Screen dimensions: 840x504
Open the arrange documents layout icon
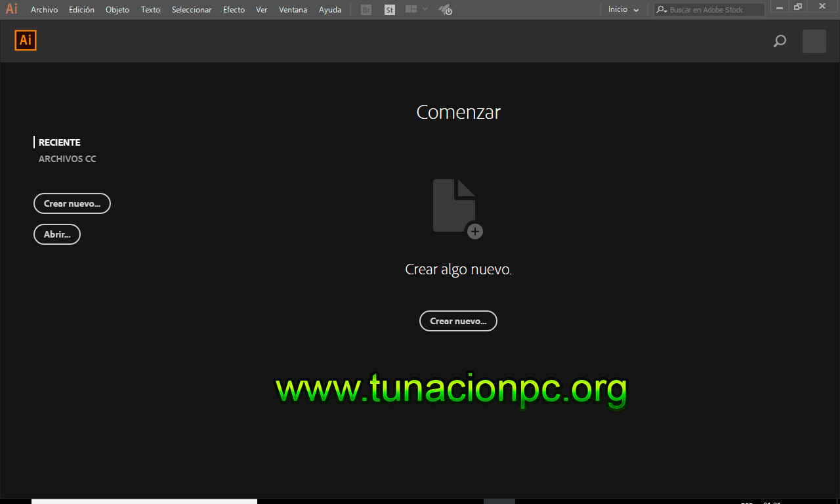click(411, 9)
